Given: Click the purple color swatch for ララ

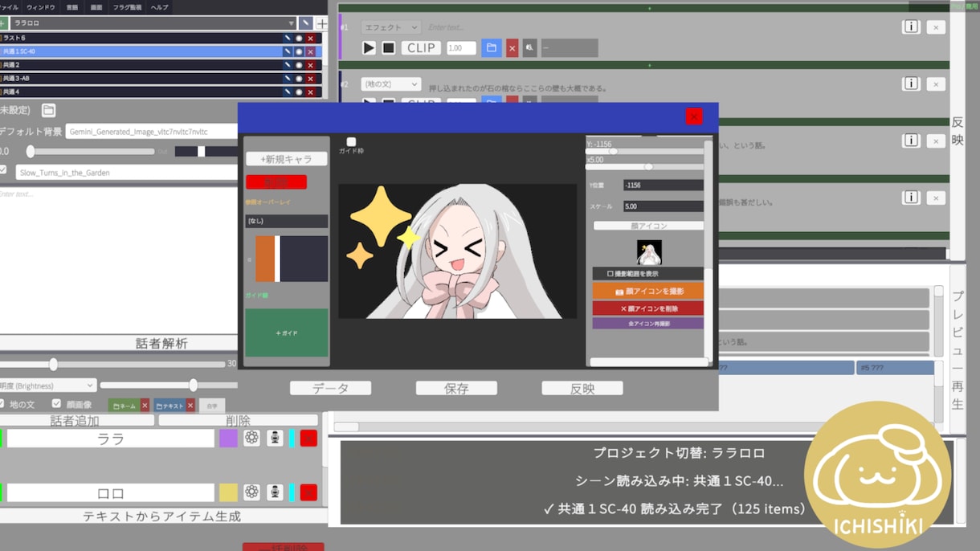Looking at the screenshot, I should [228, 438].
